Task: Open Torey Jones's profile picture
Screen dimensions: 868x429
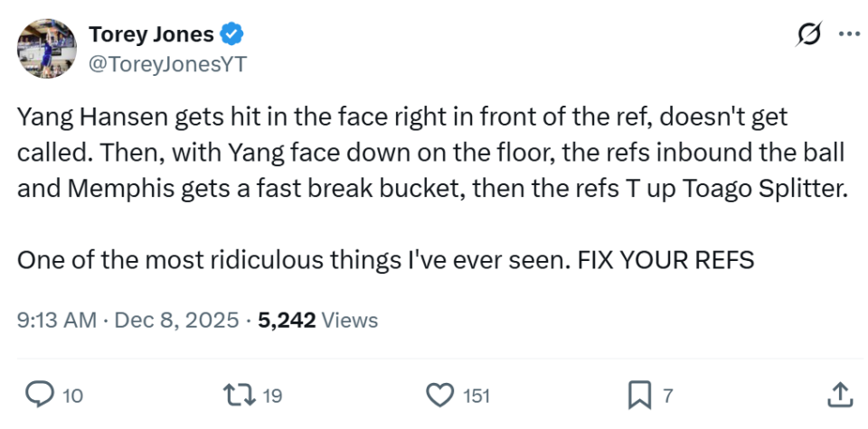Action: coord(46,50)
